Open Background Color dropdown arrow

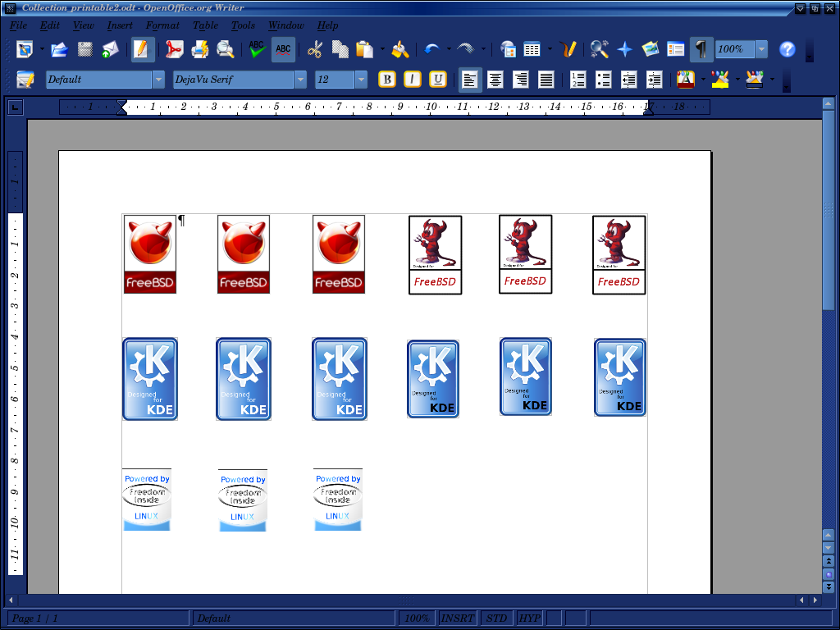coord(772,80)
